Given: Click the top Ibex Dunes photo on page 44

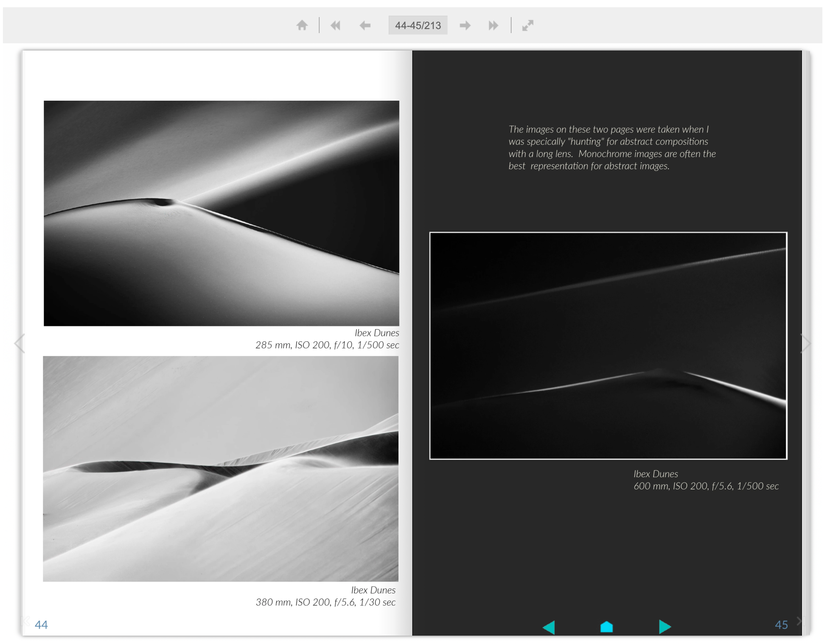Looking at the screenshot, I should [x=221, y=213].
